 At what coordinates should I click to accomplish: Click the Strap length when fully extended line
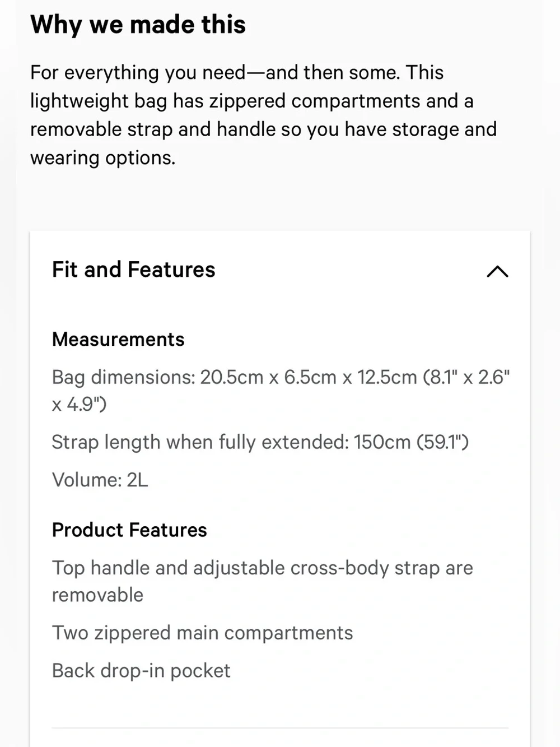coord(260,442)
